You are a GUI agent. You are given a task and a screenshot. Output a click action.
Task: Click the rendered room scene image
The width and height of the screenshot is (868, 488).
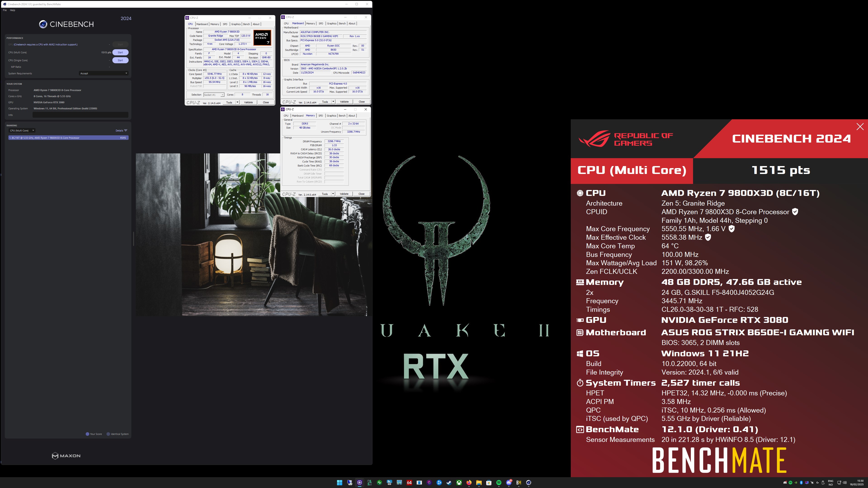pos(254,235)
